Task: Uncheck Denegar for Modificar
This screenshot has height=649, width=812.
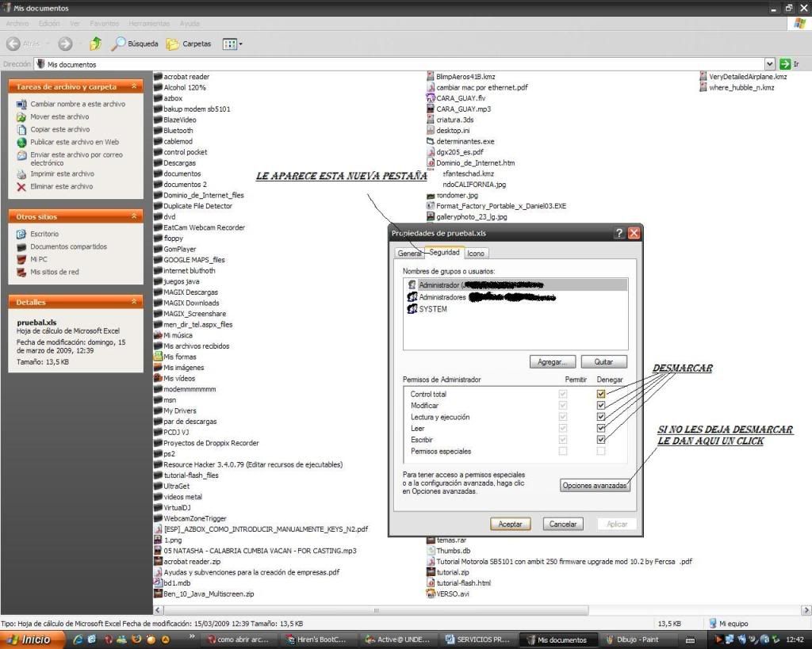Action: [601, 405]
